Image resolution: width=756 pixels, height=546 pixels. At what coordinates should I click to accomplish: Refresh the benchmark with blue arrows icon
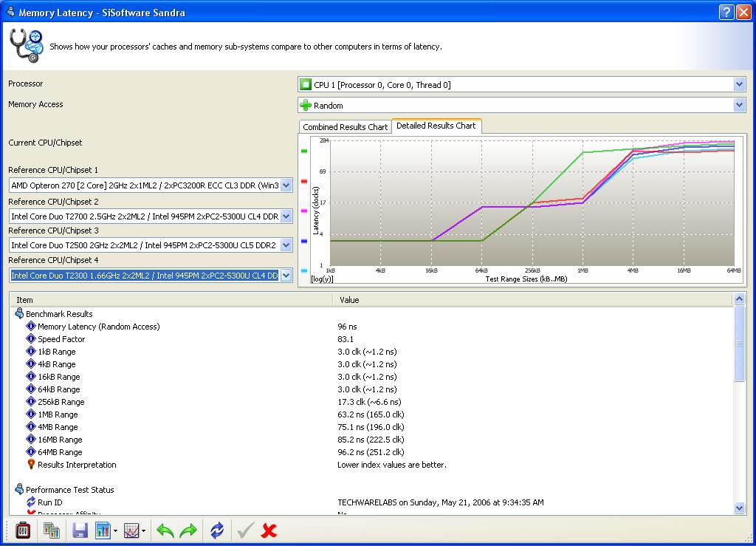click(x=217, y=530)
